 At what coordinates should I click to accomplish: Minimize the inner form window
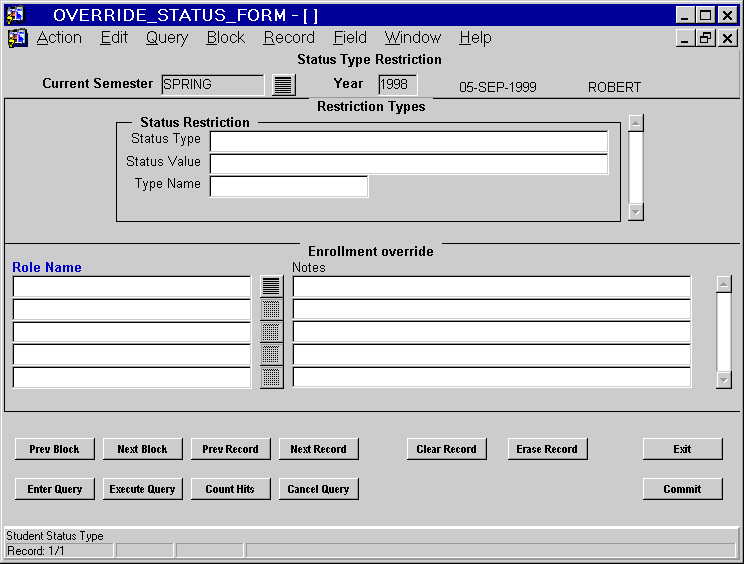click(x=685, y=38)
